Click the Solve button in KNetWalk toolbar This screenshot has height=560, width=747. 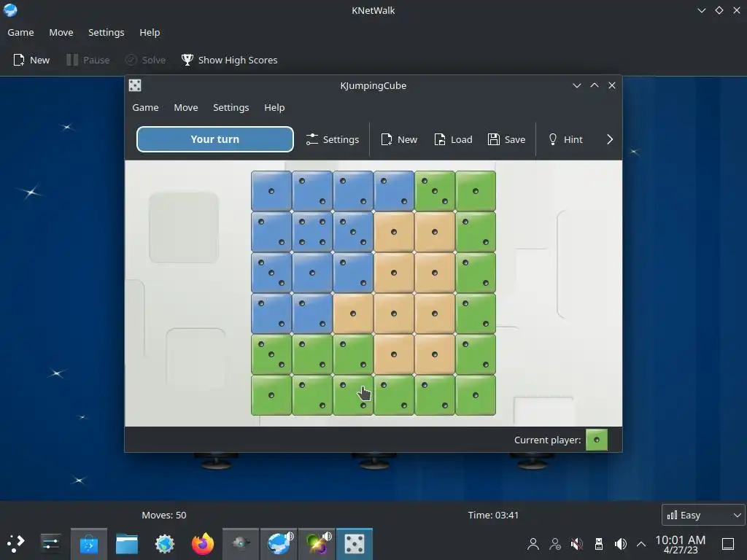point(146,60)
